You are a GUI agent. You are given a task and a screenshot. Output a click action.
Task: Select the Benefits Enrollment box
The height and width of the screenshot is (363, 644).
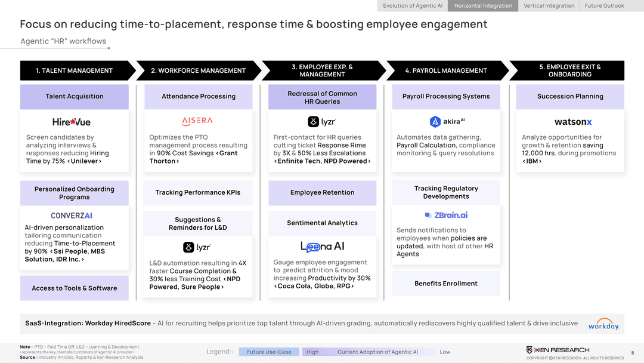[446, 284]
